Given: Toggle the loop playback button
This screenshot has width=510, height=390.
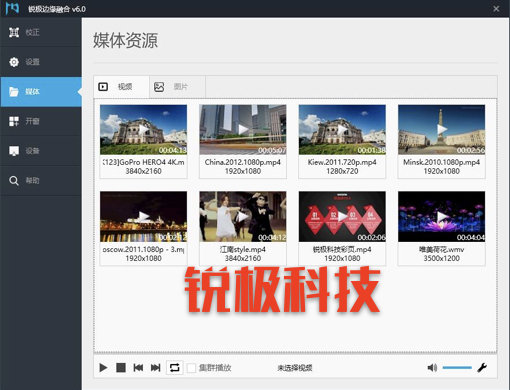Looking at the screenshot, I should coord(175,368).
